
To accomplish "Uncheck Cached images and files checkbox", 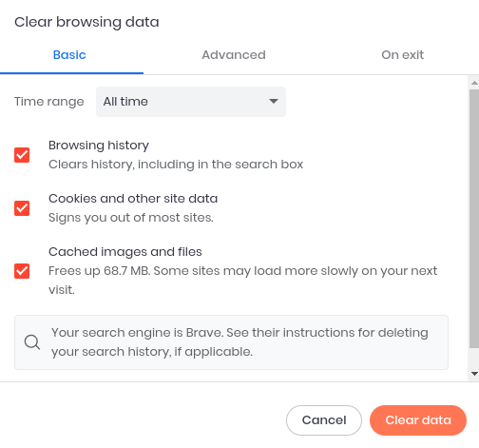I will [x=22, y=271].
